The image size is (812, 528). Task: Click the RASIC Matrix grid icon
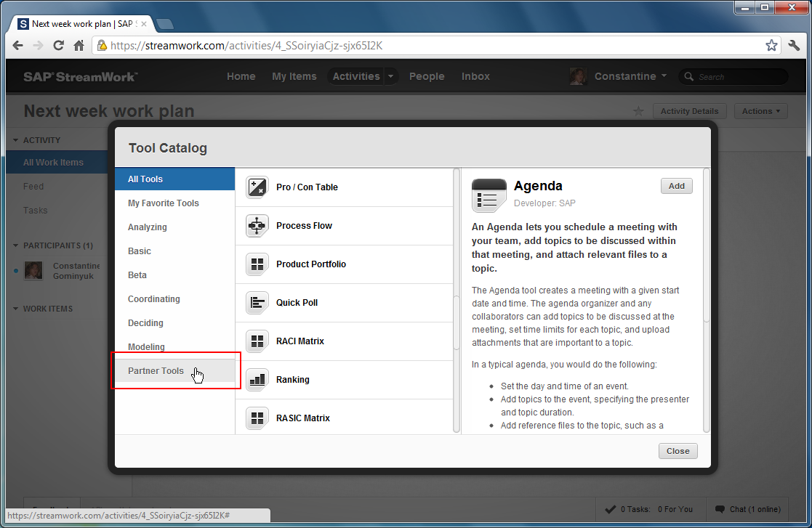click(x=257, y=418)
